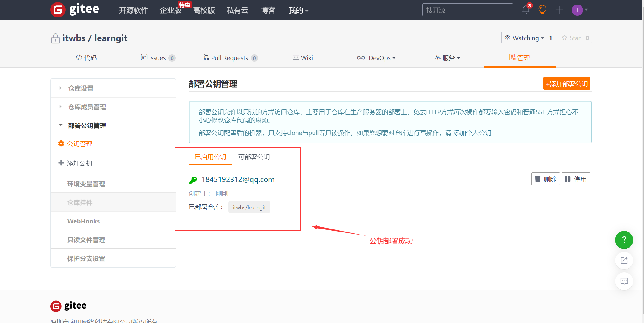Click the floating chat feedback icon
644x323 pixels.
624,281
